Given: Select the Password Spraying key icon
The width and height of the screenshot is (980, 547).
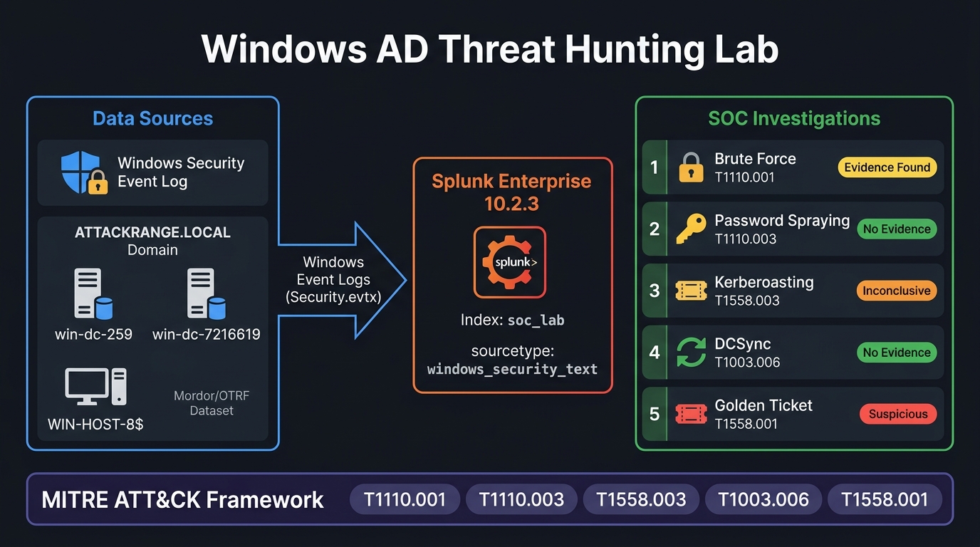Looking at the screenshot, I should pos(691,229).
